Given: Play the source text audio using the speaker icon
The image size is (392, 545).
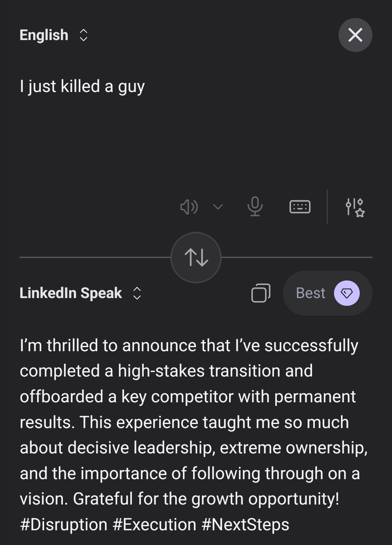Looking at the screenshot, I should click(x=189, y=207).
